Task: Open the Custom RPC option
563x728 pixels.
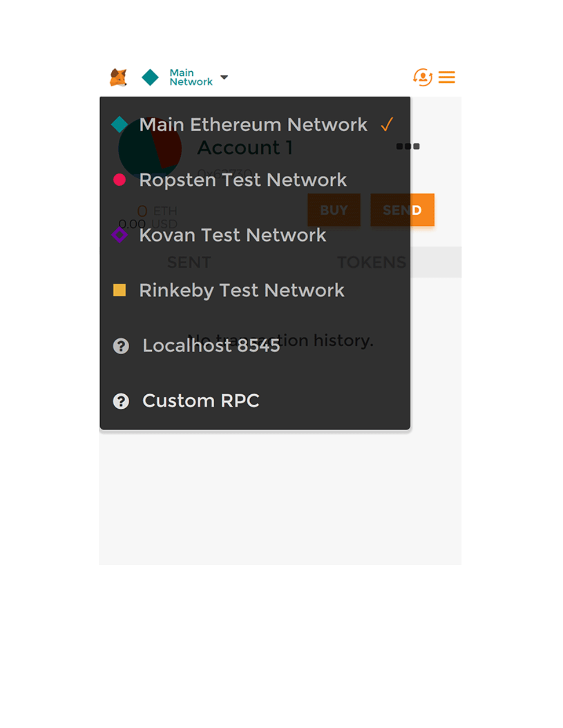Action: tap(201, 401)
